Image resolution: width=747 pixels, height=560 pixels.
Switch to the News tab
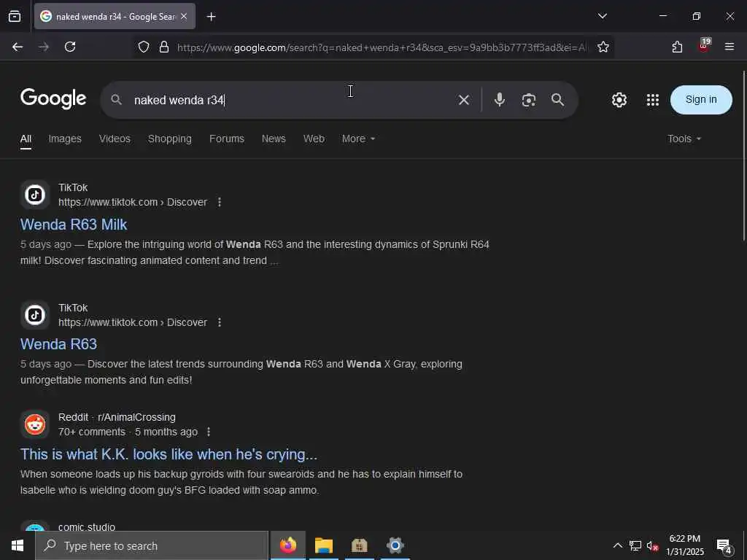click(x=274, y=139)
